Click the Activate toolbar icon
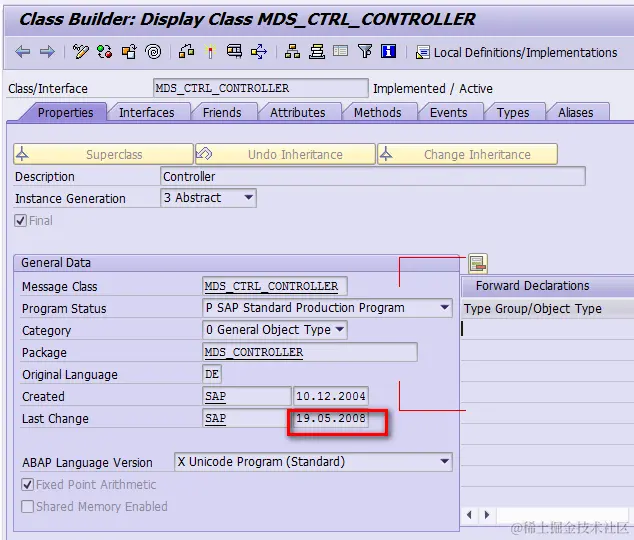634x540 pixels. (x=186, y=52)
